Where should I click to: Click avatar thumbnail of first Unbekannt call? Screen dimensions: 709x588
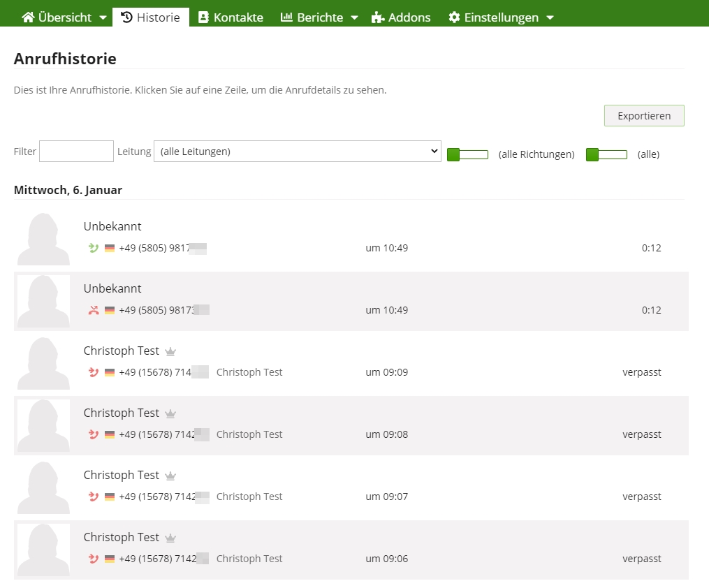point(43,239)
